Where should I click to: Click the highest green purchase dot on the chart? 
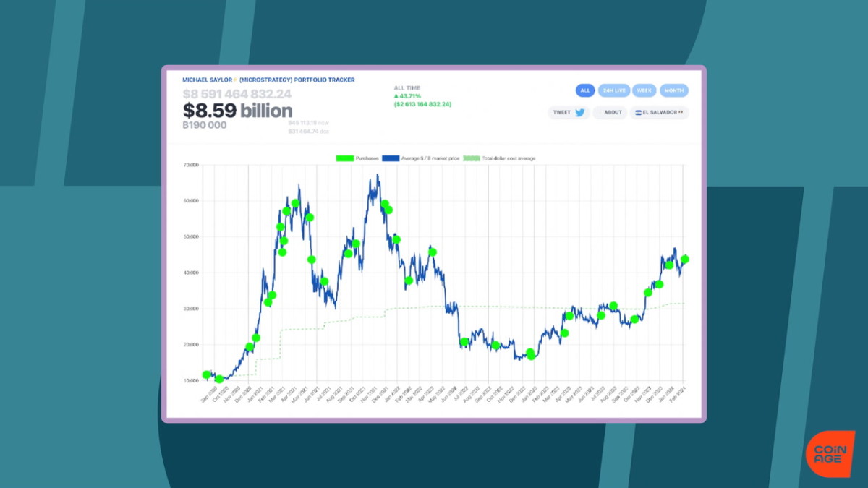pyautogui.click(x=296, y=202)
